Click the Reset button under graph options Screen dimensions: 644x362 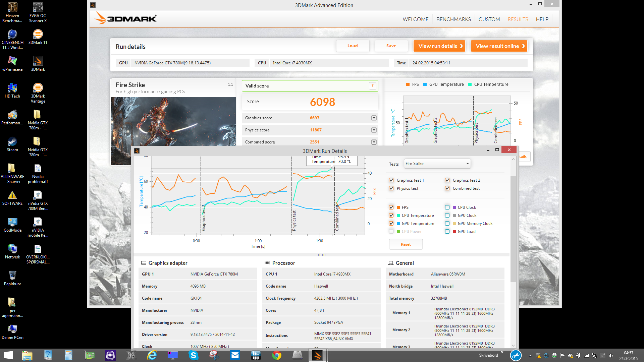pyautogui.click(x=406, y=244)
